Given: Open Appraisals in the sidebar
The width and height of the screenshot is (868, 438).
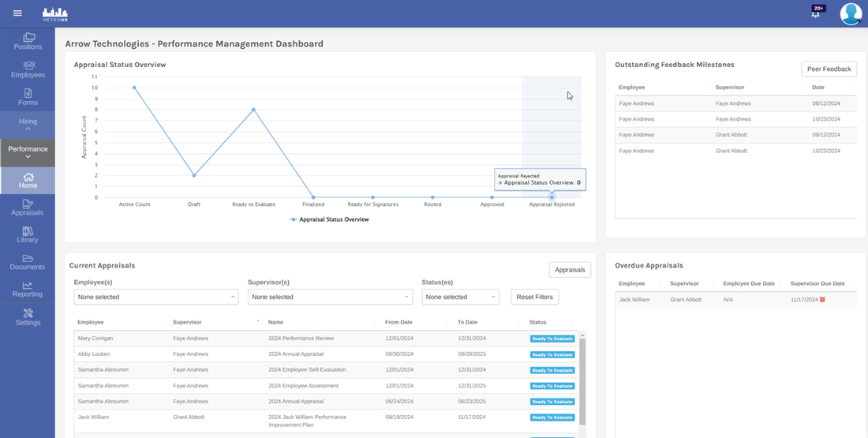Looking at the screenshot, I should [x=28, y=208].
